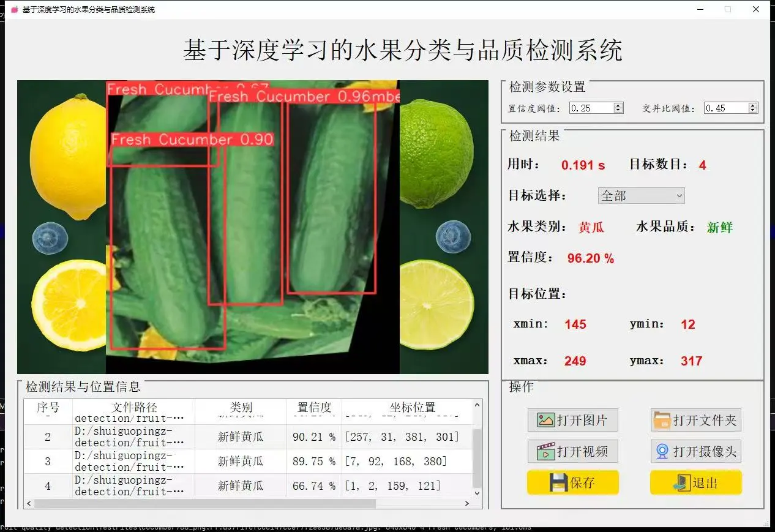Start the webcam via the camera icon
The image size is (775, 532).
(695, 451)
